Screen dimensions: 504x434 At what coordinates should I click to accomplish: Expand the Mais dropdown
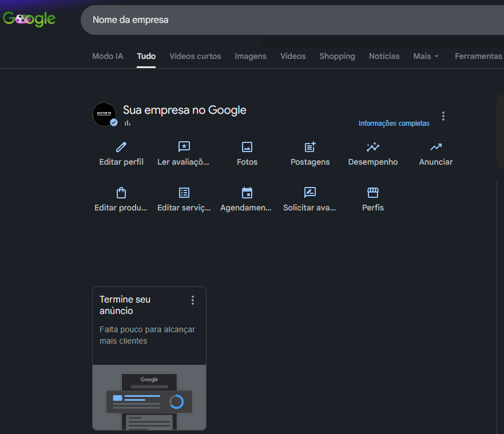[x=426, y=56]
